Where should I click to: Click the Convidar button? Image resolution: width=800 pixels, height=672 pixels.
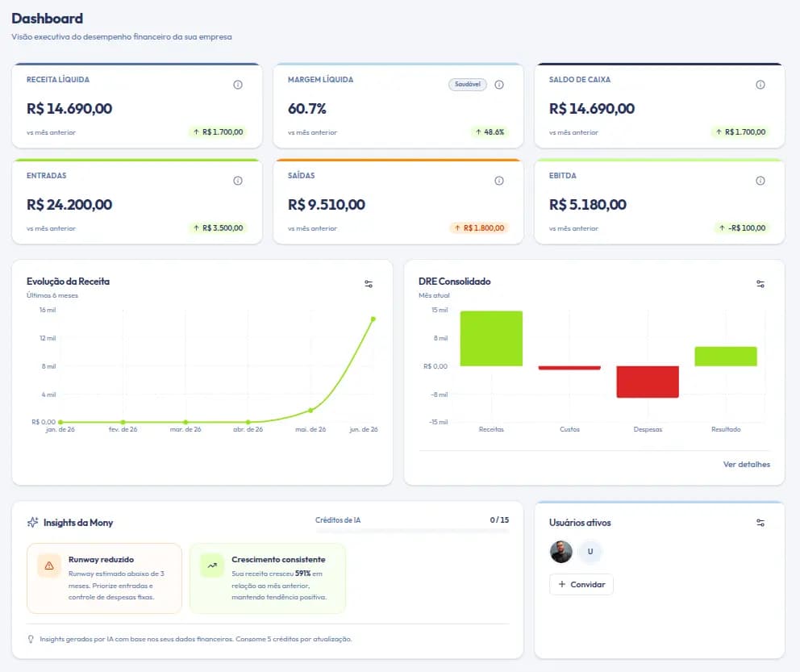click(581, 584)
